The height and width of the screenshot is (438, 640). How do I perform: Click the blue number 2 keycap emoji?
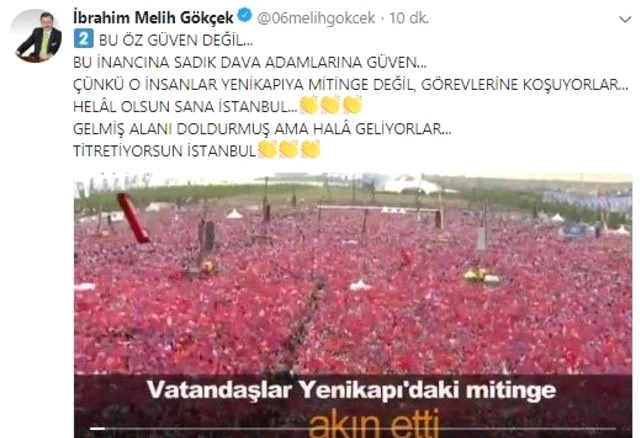(x=84, y=39)
